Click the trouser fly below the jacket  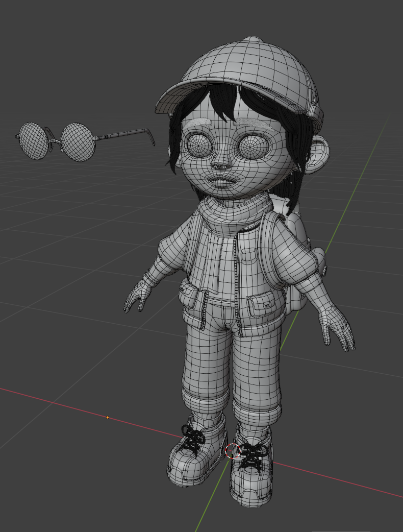pyautogui.click(x=236, y=322)
